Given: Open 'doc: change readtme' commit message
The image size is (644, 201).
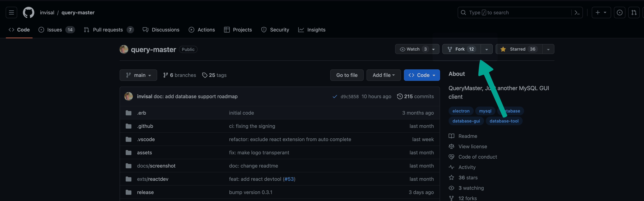Looking at the screenshot, I should point(254,166).
